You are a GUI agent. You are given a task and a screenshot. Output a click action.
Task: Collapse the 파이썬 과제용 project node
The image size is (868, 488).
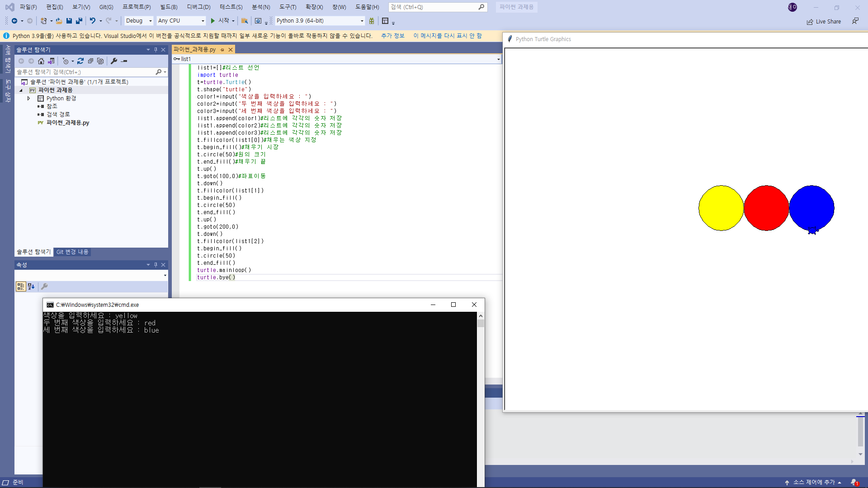(21, 90)
